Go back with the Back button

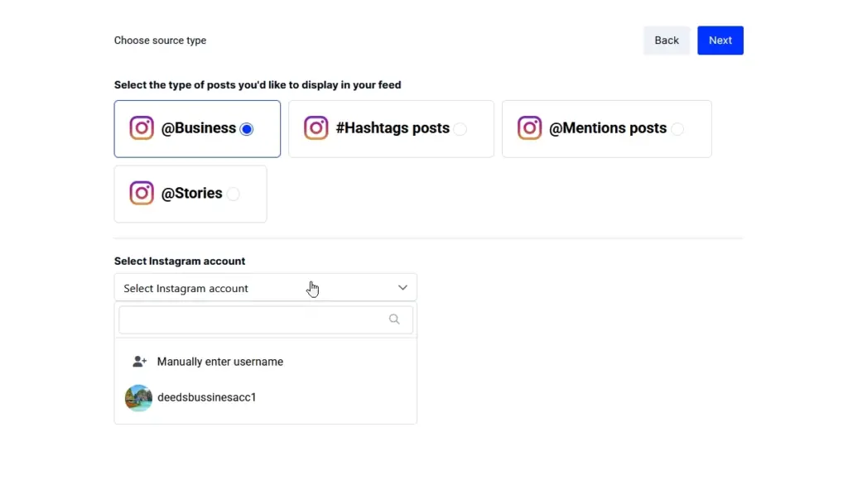click(667, 41)
